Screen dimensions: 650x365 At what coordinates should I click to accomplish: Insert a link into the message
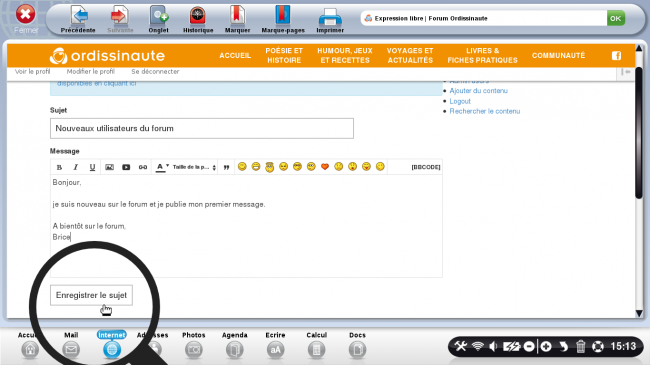143,167
